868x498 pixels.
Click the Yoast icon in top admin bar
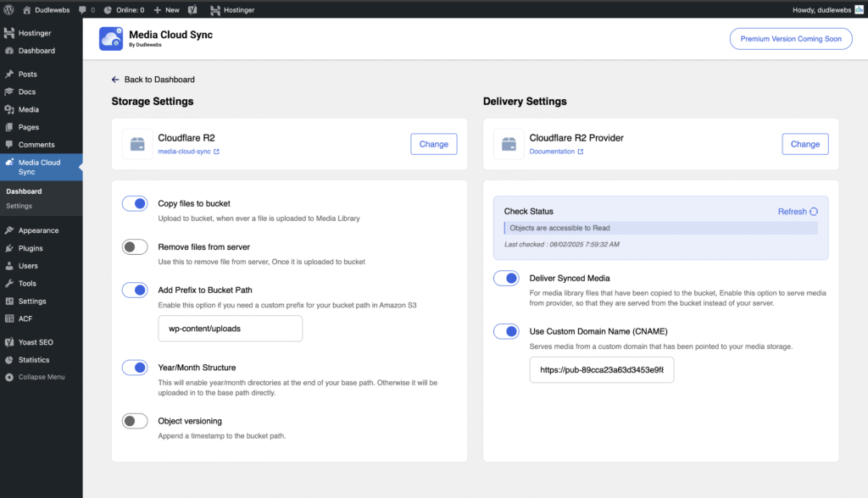pyautogui.click(x=192, y=10)
